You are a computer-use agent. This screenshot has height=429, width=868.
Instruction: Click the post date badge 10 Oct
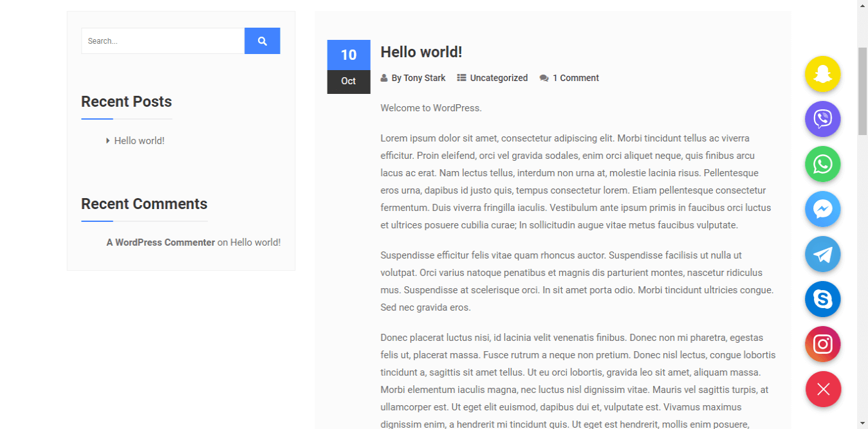point(349,67)
